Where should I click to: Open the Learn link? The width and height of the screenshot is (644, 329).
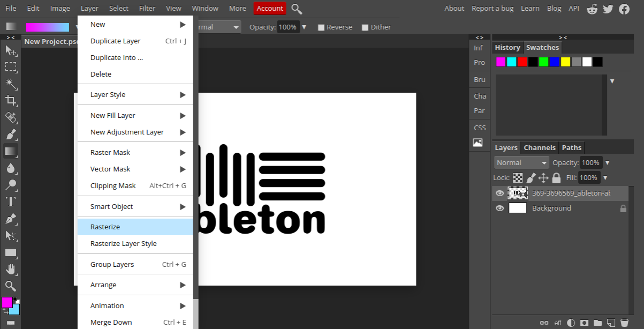point(530,8)
